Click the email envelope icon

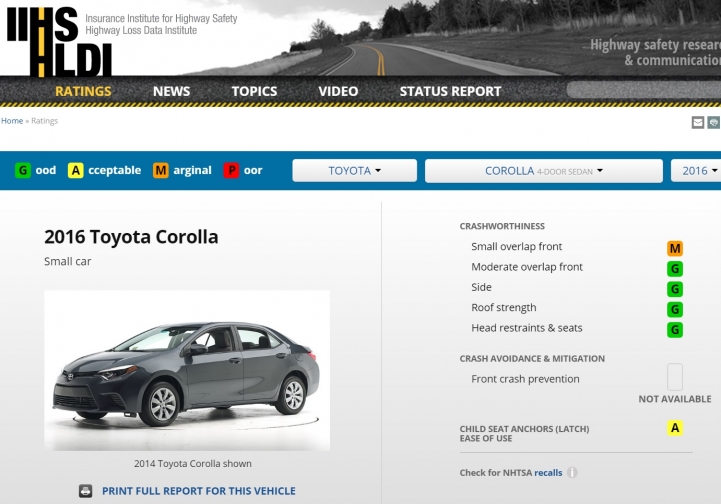(x=698, y=122)
